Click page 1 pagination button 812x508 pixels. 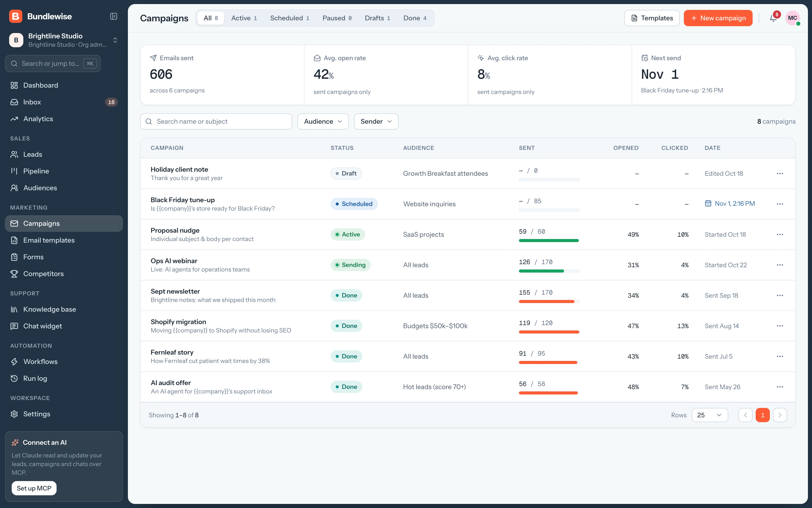click(x=762, y=415)
